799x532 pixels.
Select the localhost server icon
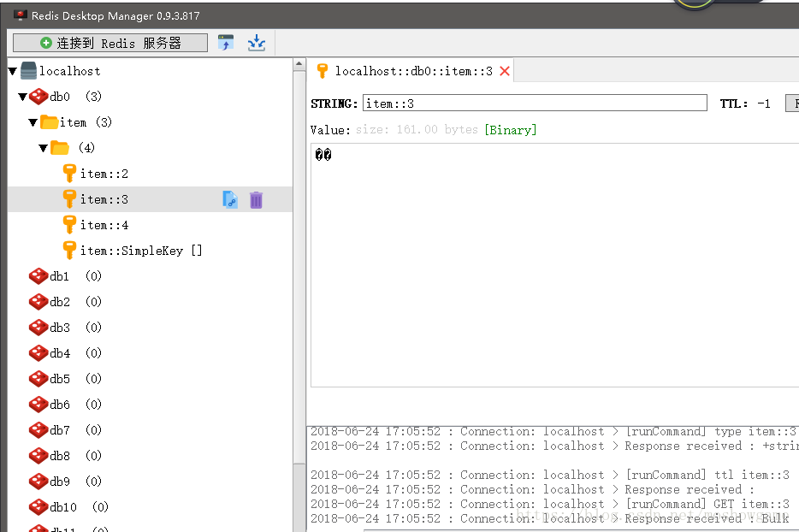[x=28, y=71]
